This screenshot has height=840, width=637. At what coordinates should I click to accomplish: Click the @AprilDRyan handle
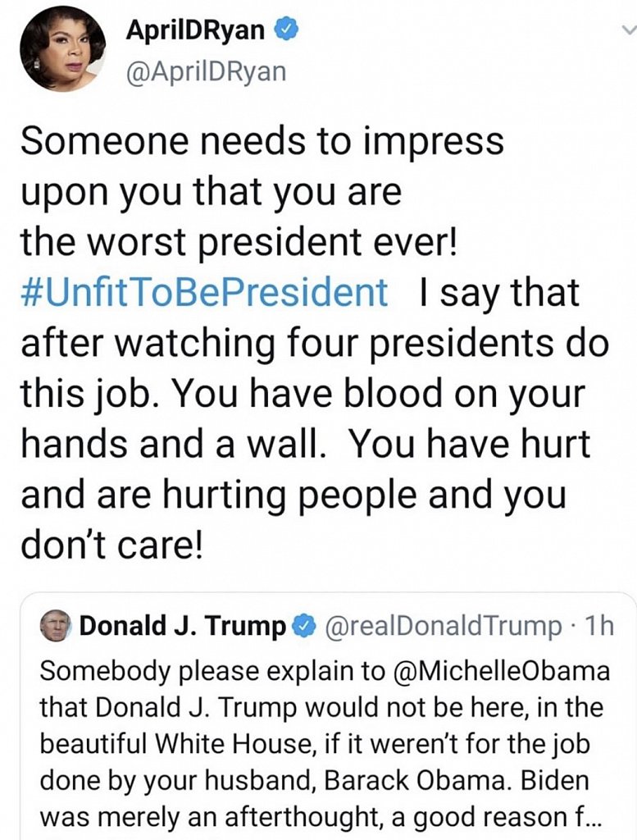[207, 71]
